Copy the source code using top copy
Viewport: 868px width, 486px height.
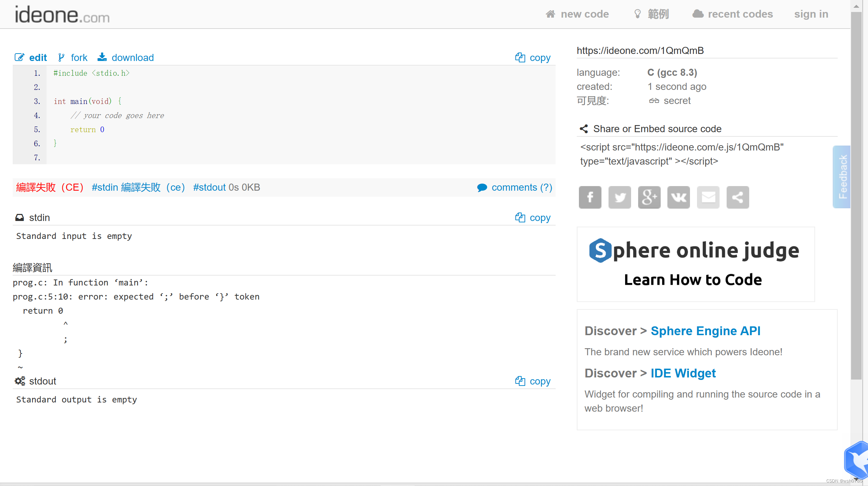[x=540, y=58]
